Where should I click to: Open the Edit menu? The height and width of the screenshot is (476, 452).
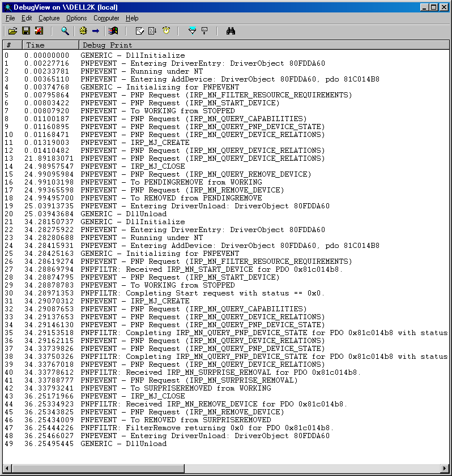(27, 18)
